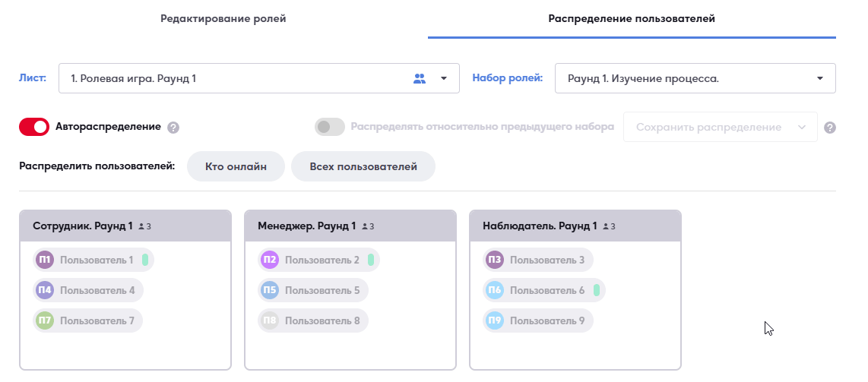Viewport: 868px width, 382px height.
Task: Open the Набор ролей dropdown
Action: click(x=695, y=78)
